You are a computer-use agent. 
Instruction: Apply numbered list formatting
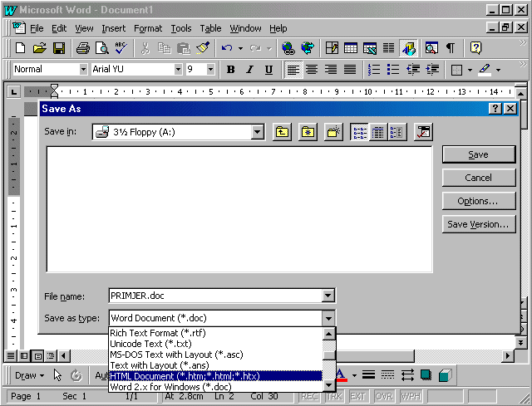coord(374,70)
